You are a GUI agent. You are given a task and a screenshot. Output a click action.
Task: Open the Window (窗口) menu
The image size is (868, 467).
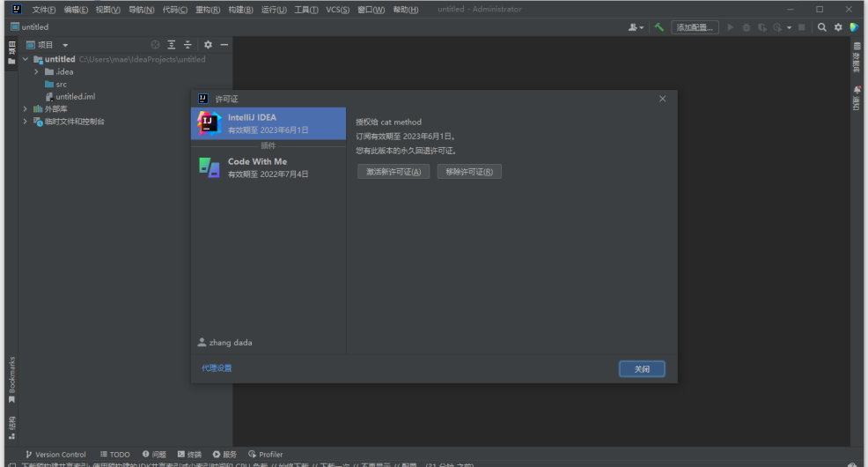(371, 10)
